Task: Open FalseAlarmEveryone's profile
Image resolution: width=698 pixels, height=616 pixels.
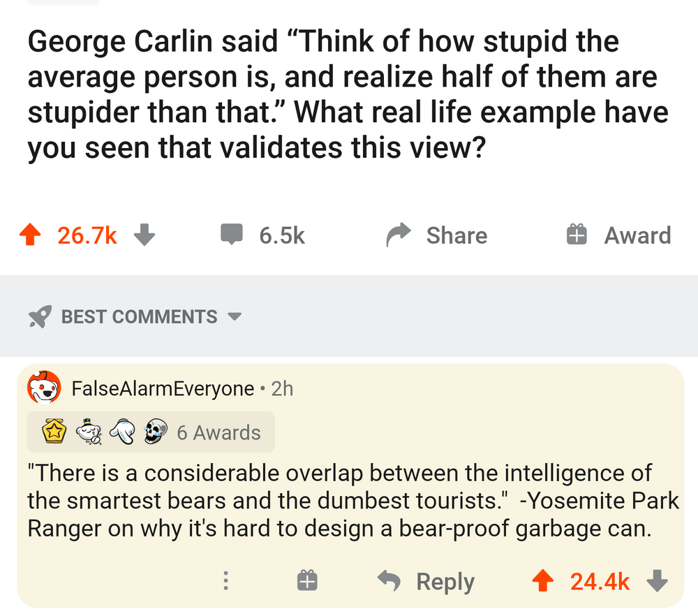Action: point(162,388)
